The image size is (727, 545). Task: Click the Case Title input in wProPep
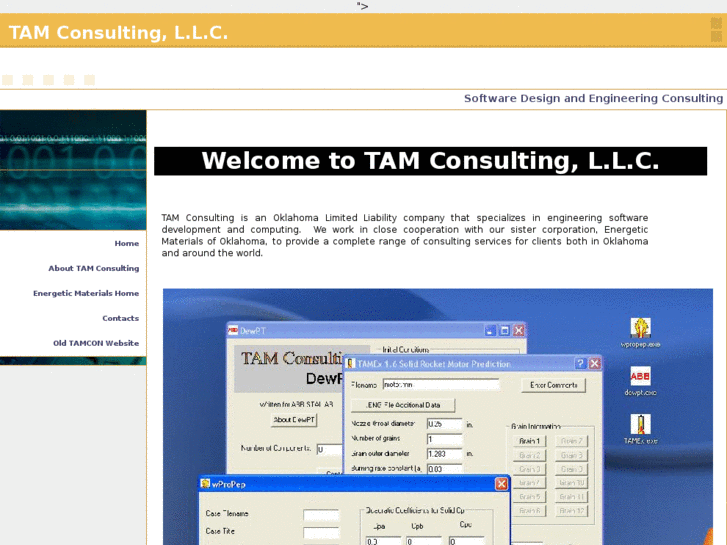click(x=321, y=532)
